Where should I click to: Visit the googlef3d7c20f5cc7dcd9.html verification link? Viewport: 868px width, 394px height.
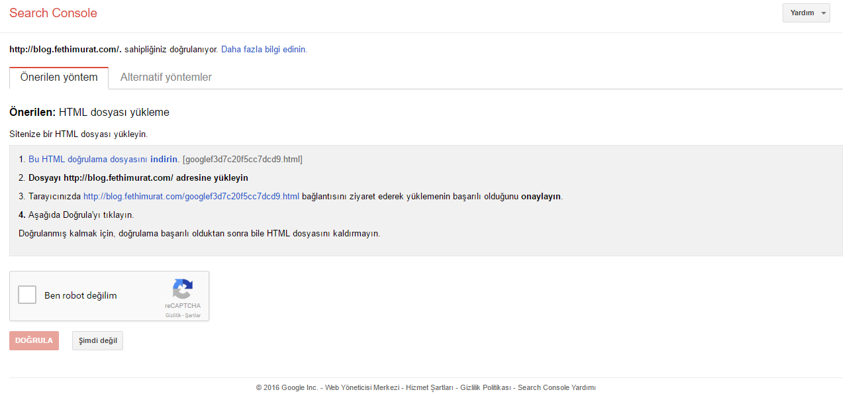point(191,196)
